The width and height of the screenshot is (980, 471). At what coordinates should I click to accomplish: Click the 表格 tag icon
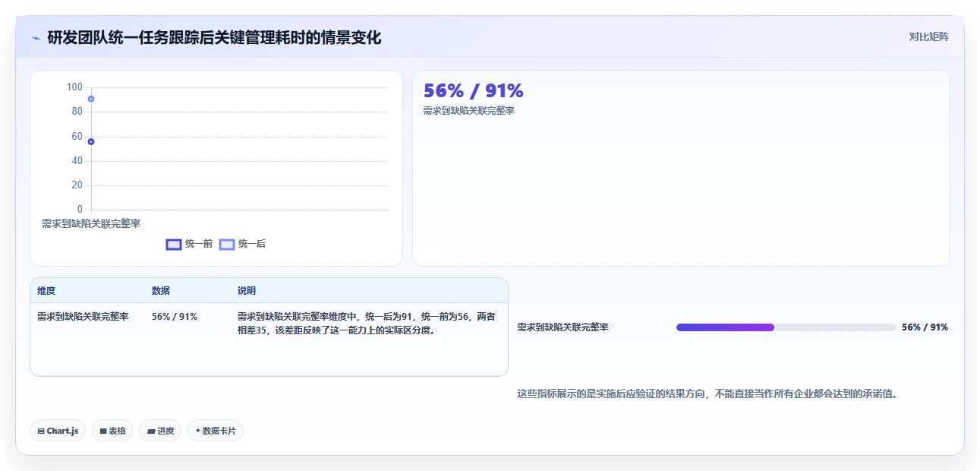[103, 431]
